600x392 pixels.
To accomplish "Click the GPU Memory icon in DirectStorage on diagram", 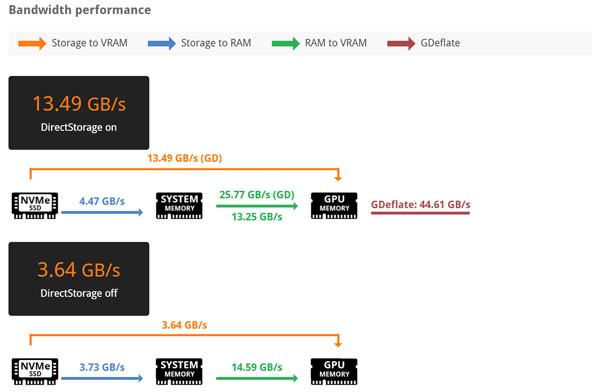I will [x=334, y=206].
